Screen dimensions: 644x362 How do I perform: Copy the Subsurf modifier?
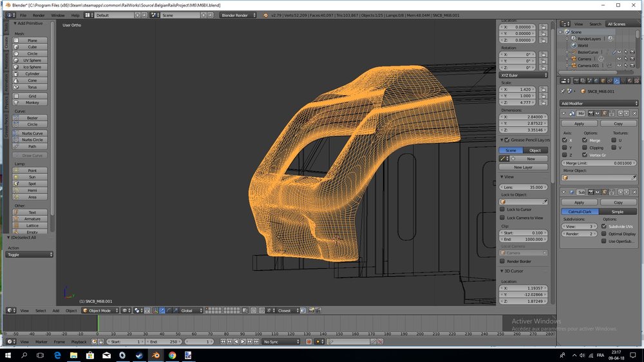[x=618, y=202]
